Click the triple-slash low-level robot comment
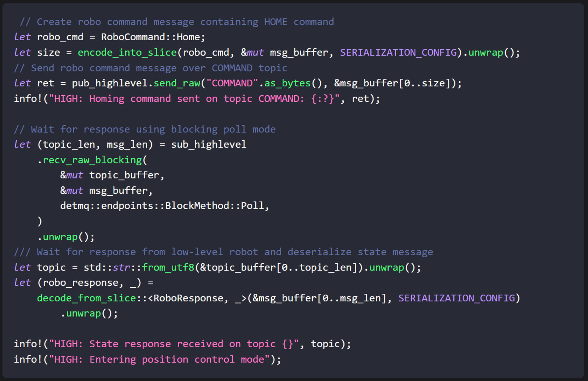Screen dimensions: 588x381 (223, 252)
